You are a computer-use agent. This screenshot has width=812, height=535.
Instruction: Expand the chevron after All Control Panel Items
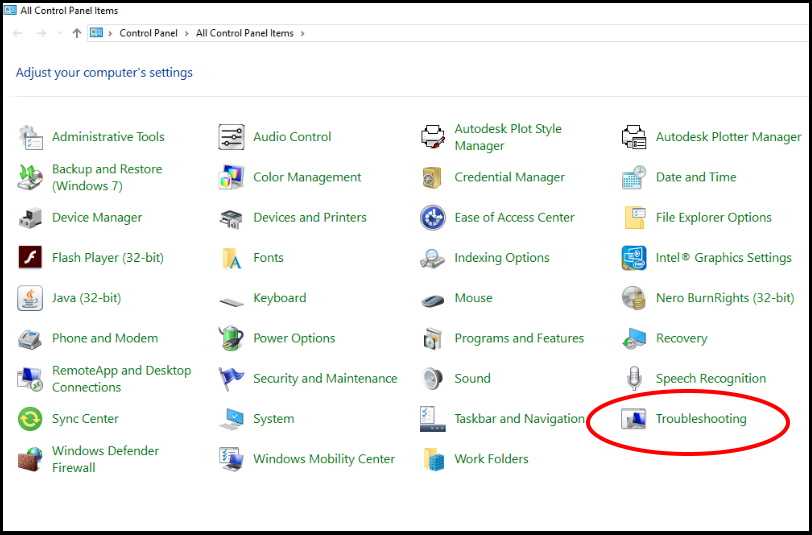[x=302, y=33]
